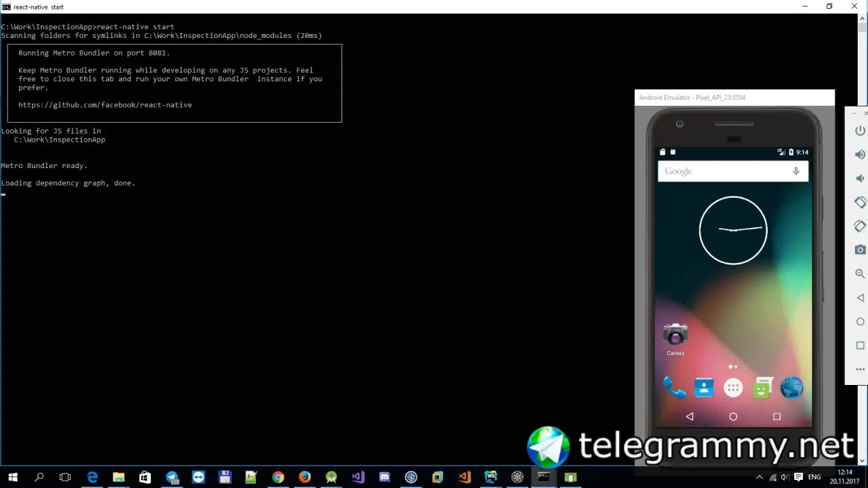Switch to the command prompt taskbar icon
This screenshot has height=488, width=868.
(544, 477)
